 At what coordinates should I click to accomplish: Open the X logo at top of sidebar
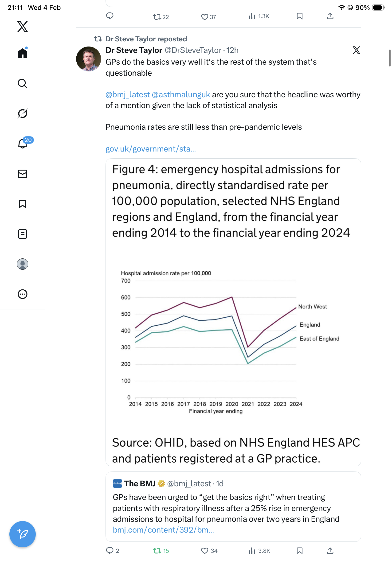(23, 27)
